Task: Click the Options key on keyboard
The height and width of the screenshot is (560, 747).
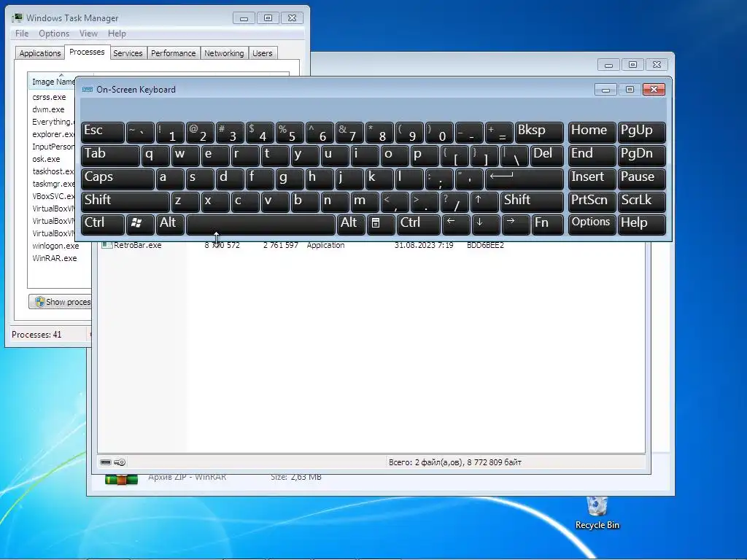Action: pyautogui.click(x=592, y=225)
